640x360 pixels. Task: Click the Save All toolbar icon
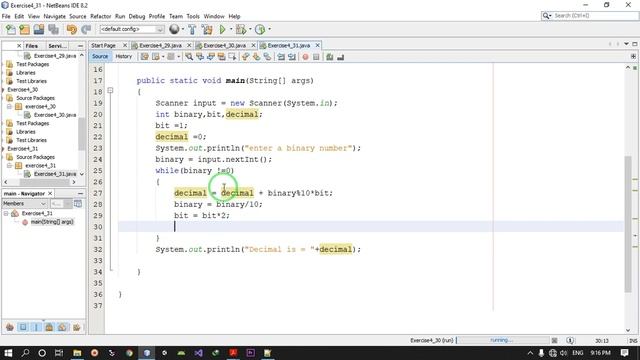(x=53, y=29)
